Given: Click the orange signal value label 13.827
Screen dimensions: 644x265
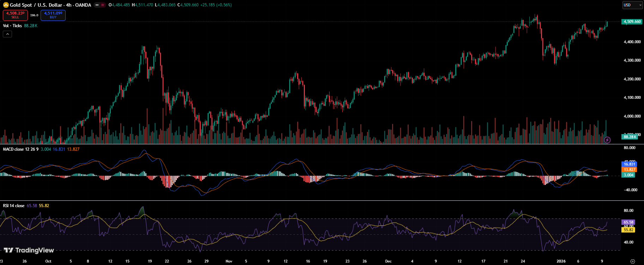Looking at the screenshot, I should [629, 170].
